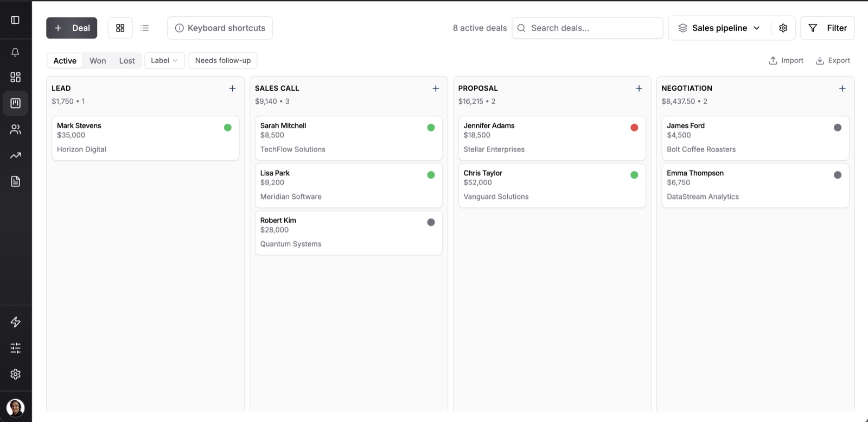Focus the Search deals field
Viewport: 868px width, 422px height.
pos(588,28)
